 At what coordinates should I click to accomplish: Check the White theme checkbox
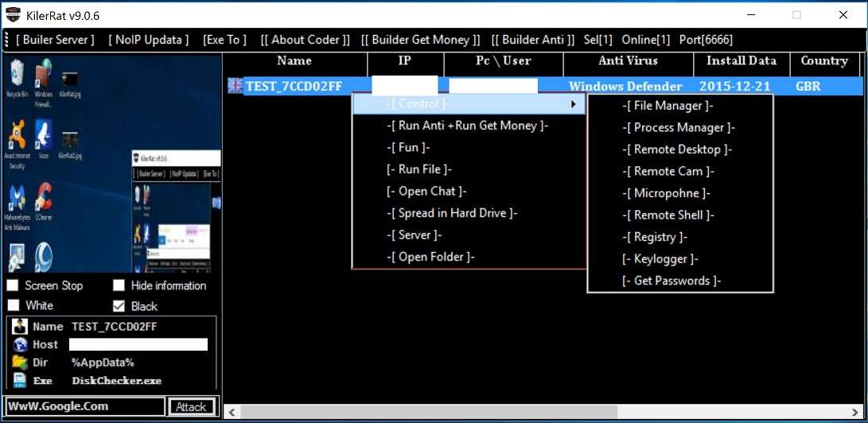click(x=13, y=305)
